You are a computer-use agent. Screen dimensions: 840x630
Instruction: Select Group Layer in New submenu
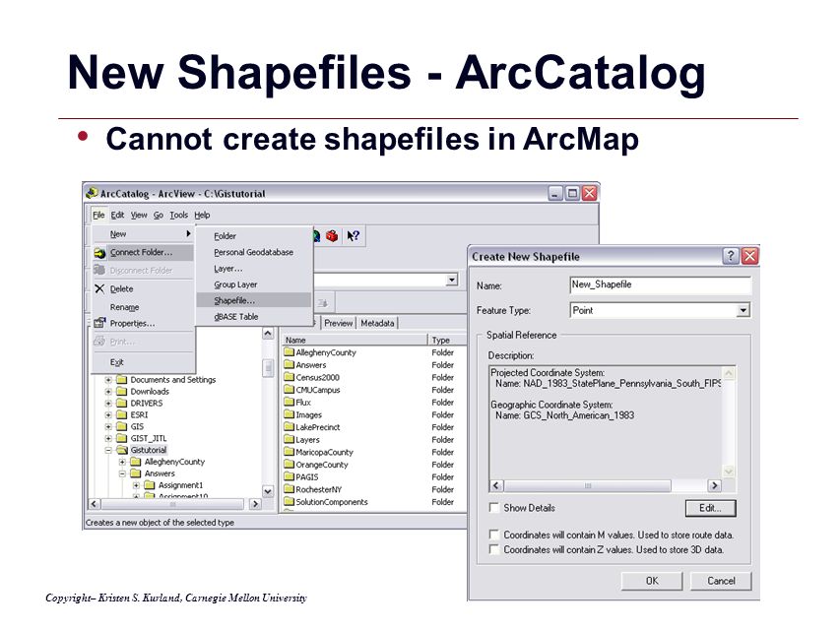coord(254,284)
